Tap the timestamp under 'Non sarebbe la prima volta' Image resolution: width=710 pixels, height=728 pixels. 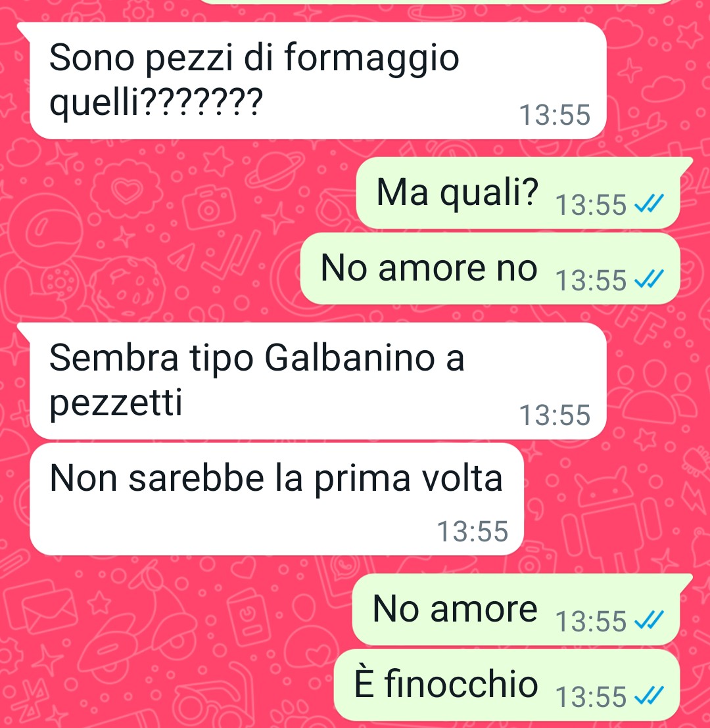pyautogui.click(x=473, y=531)
